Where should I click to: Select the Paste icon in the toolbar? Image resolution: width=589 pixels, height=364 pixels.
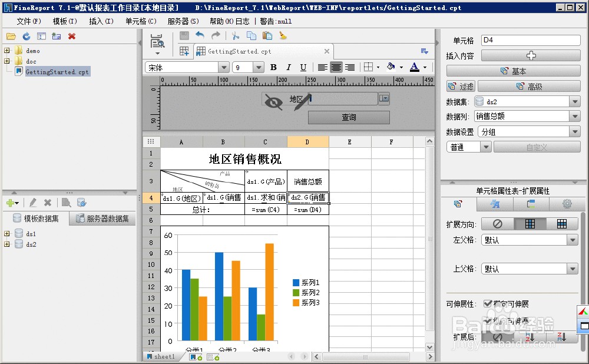click(x=266, y=35)
